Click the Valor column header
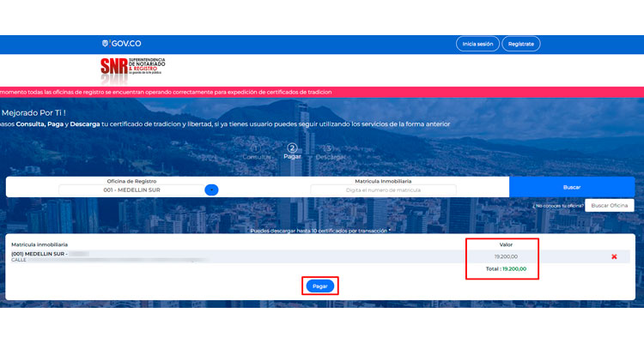Image resolution: width=644 pixels, height=343 pixels. point(506,244)
